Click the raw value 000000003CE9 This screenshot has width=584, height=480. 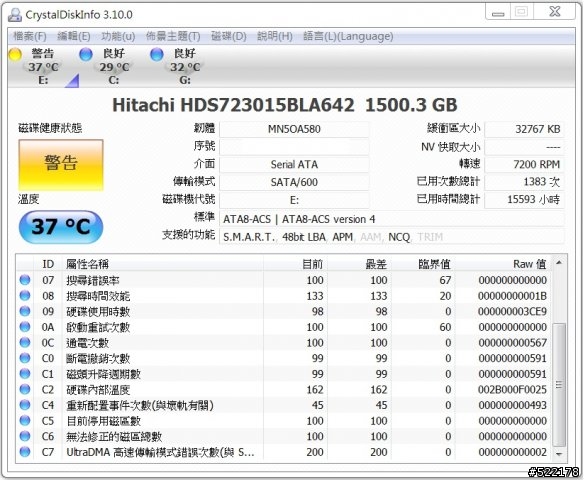(512, 311)
